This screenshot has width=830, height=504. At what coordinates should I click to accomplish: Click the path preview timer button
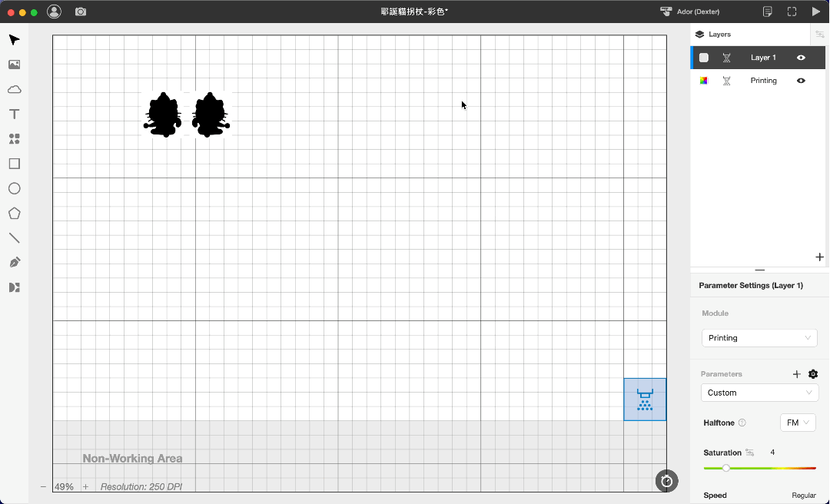[666, 481]
